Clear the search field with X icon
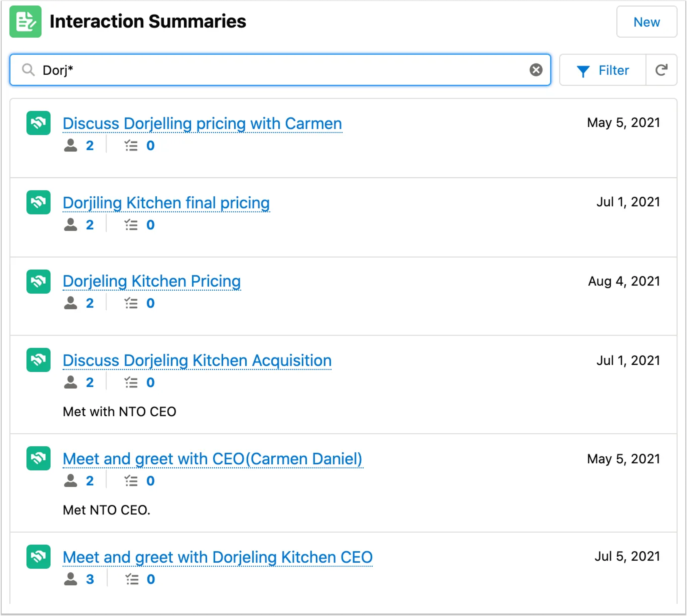The width and height of the screenshot is (687, 616). pos(536,70)
